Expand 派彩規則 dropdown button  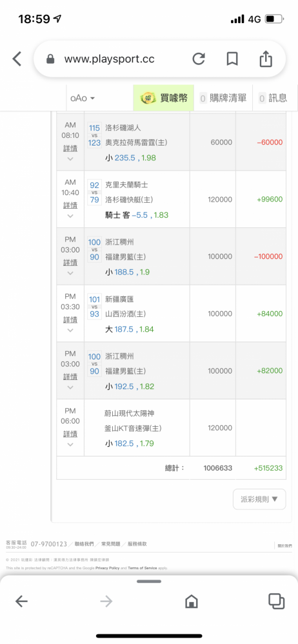click(259, 499)
